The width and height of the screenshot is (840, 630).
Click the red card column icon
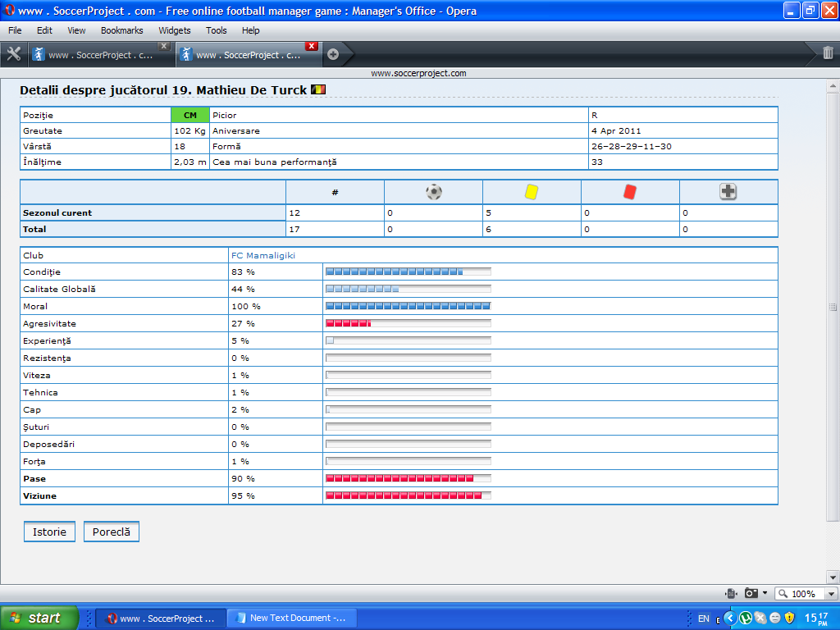click(630, 192)
